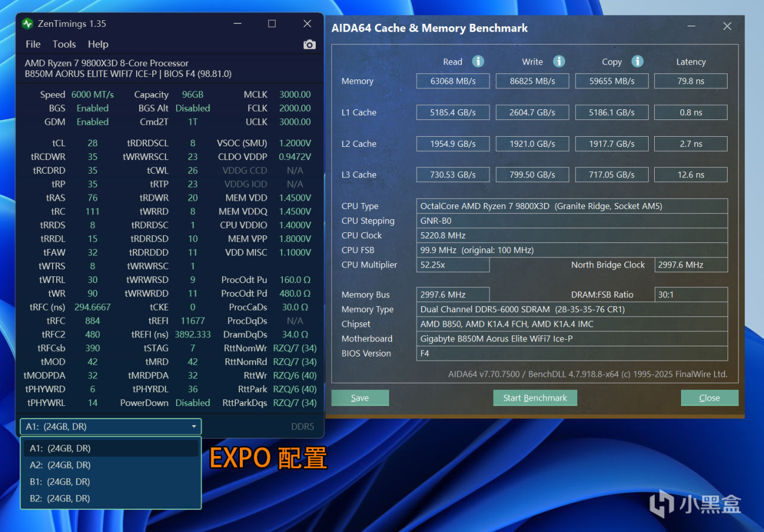764x532 pixels.
Task: Click the PowerDown value Disabled
Action: [x=193, y=402]
